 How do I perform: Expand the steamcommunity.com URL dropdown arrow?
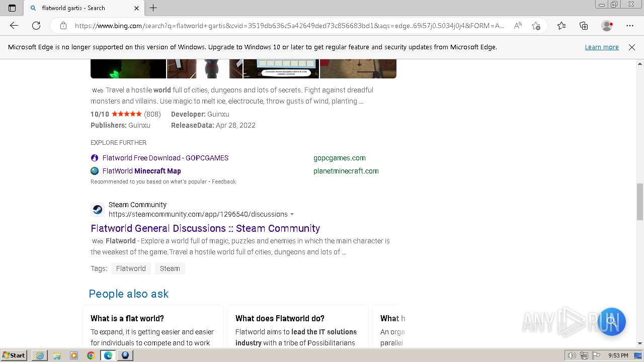coord(292,214)
